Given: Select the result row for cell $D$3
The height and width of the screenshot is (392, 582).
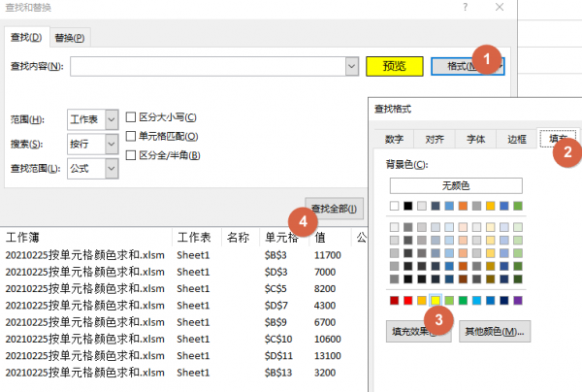Looking at the screenshot, I should tap(183, 272).
